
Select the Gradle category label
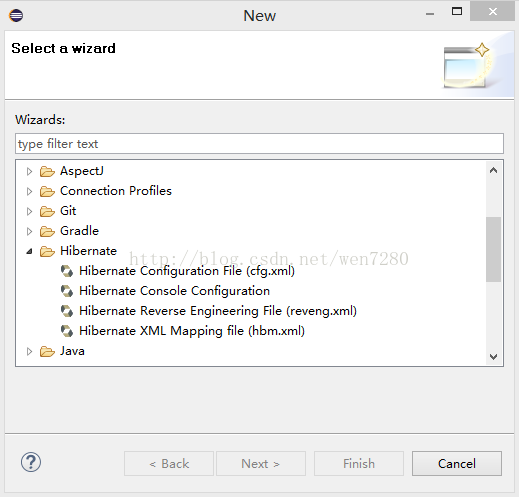tap(79, 231)
